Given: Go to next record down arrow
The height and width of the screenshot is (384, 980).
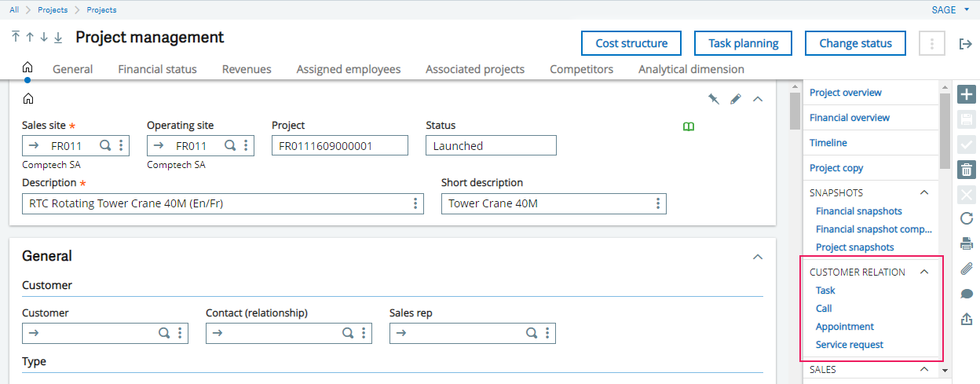Looking at the screenshot, I should coord(44,38).
